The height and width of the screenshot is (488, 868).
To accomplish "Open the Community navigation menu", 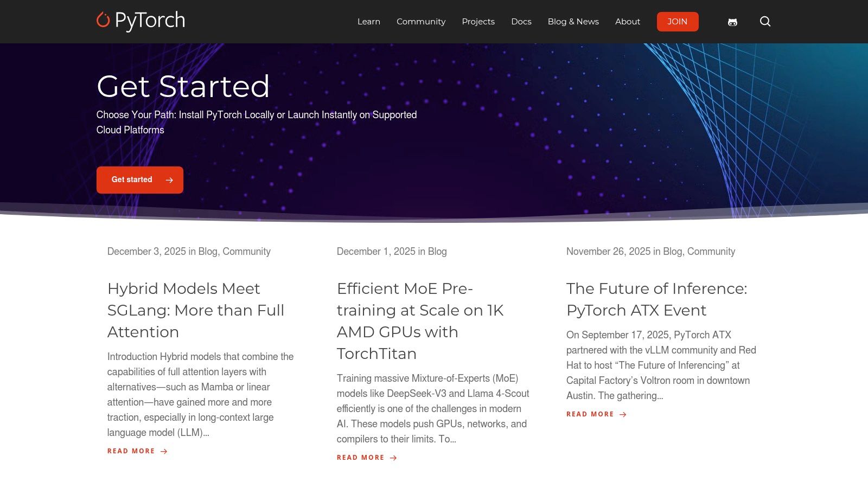I will (x=421, y=22).
